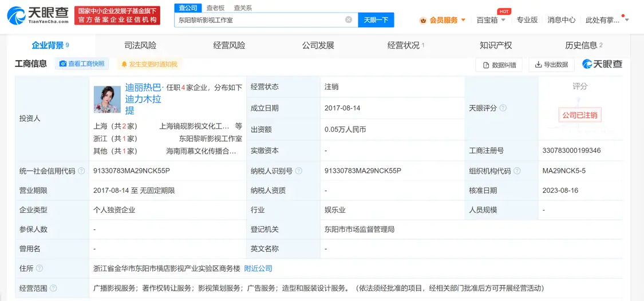Viewport: 644px width, 301px height.
Task: Click the 登记机关 value 东阳市市场监督管理局
Action: [x=359, y=229]
